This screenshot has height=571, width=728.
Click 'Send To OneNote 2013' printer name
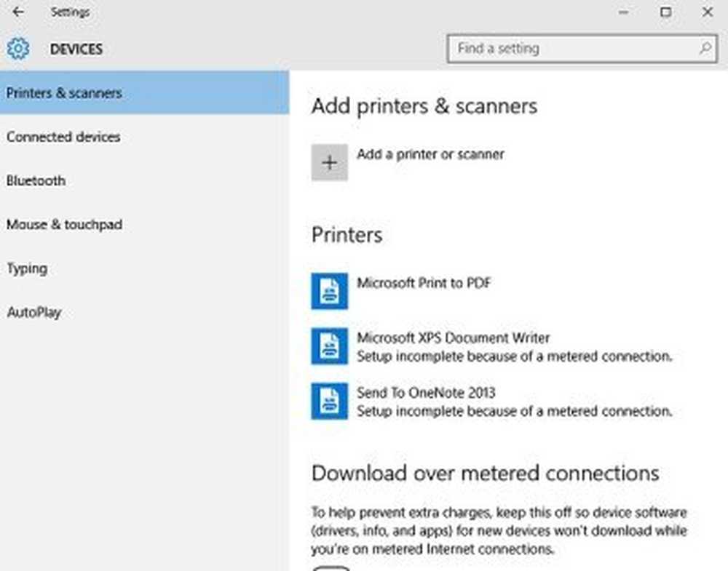point(426,393)
